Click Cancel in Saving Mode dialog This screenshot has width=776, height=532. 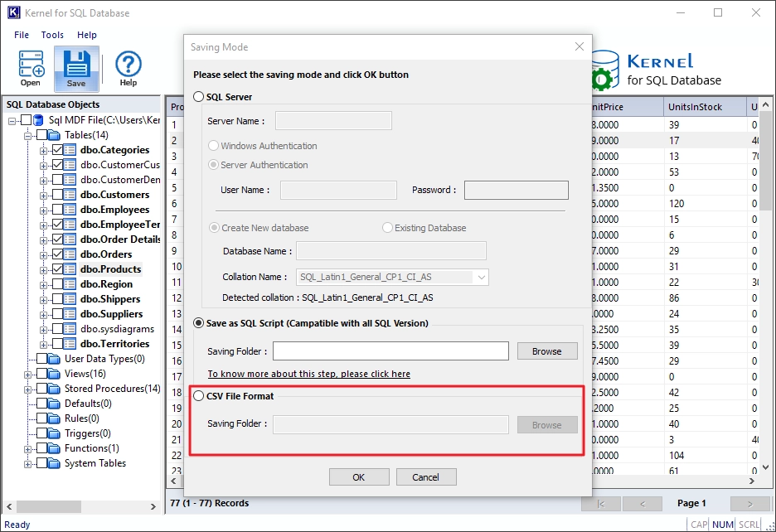click(x=425, y=477)
